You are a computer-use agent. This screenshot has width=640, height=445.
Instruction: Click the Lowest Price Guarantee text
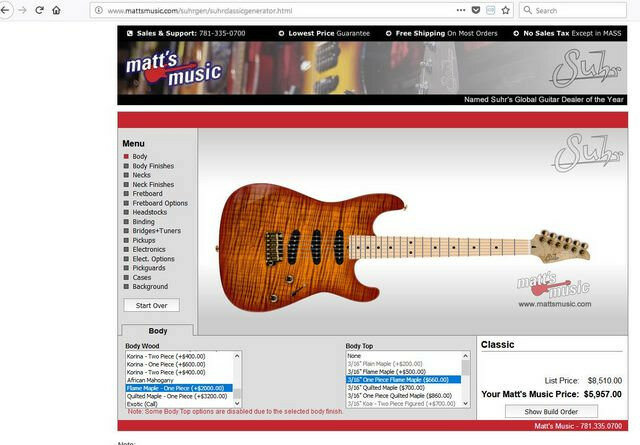point(329,33)
